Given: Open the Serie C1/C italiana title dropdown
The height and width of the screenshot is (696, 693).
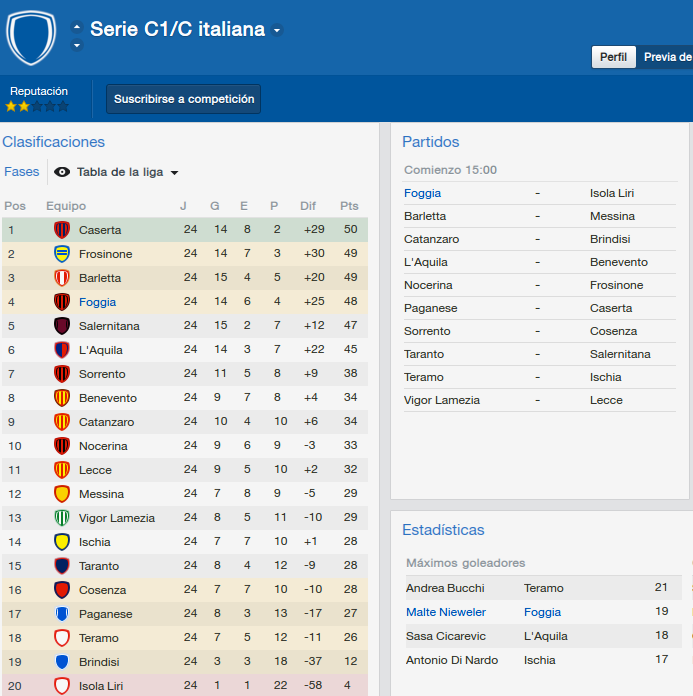Looking at the screenshot, I should tap(277, 30).
